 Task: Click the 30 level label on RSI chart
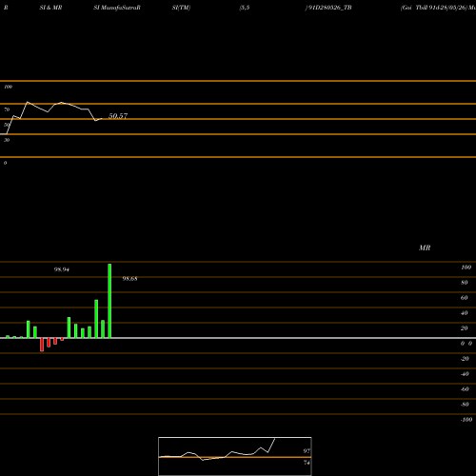pyautogui.click(x=7, y=140)
